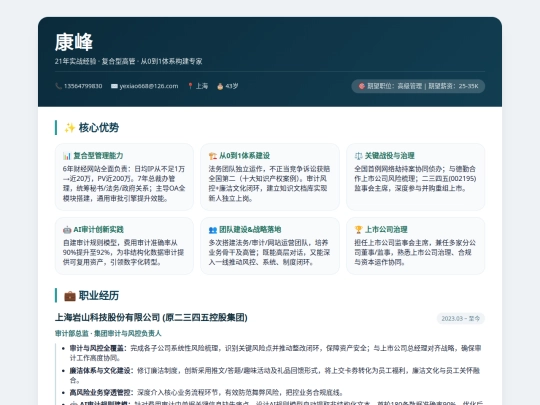The height and width of the screenshot is (405, 540).
Task: Click the 上市公司治理 card title
Action: 386,230
